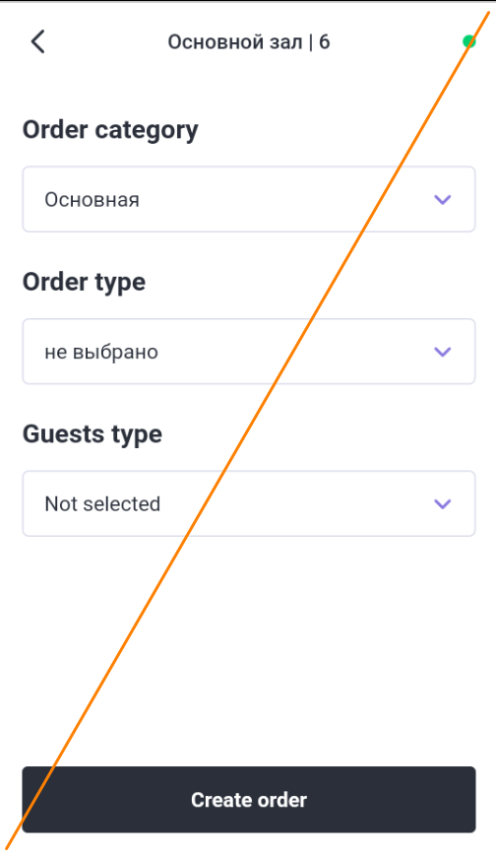The width and height of the screenshot is (496, 854).
Task: Open the Order category dropdown
Action: 249,199
